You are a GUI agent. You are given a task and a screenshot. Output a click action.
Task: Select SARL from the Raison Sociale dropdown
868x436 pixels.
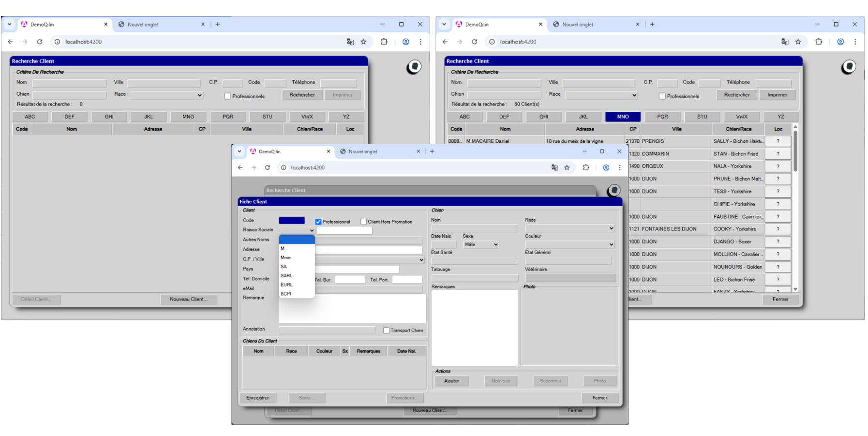click(286, 275)
